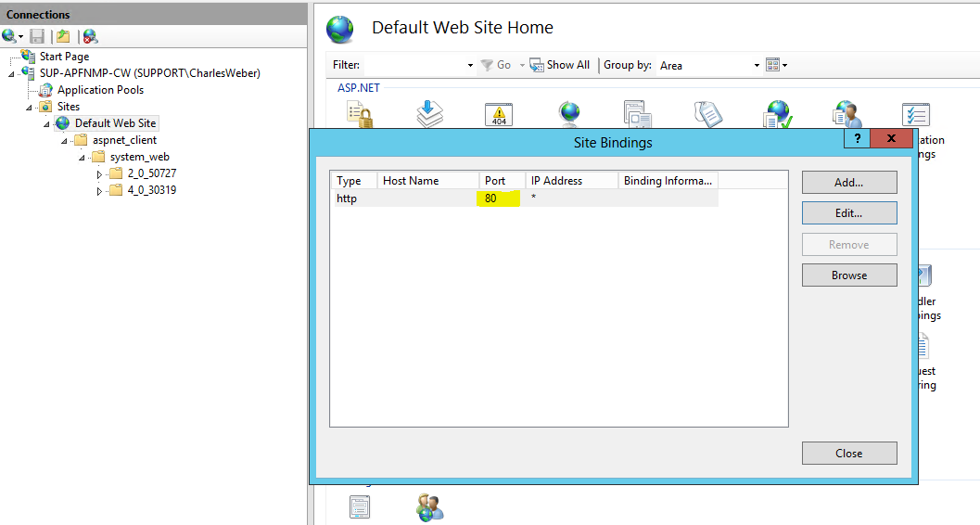Open the .NET Profile icon

638,114
